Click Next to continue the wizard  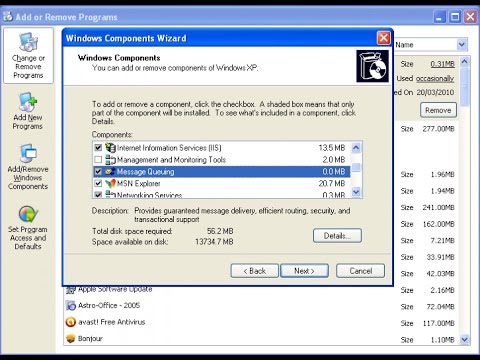pyautogui.click(x=304, y=271)
